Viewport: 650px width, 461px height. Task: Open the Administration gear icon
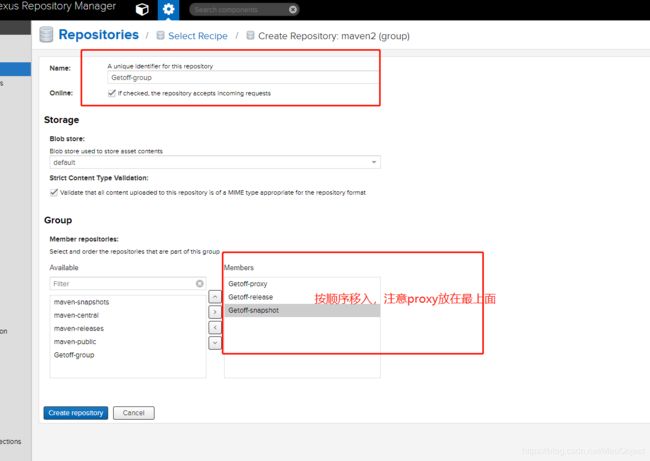coord(168,9)
